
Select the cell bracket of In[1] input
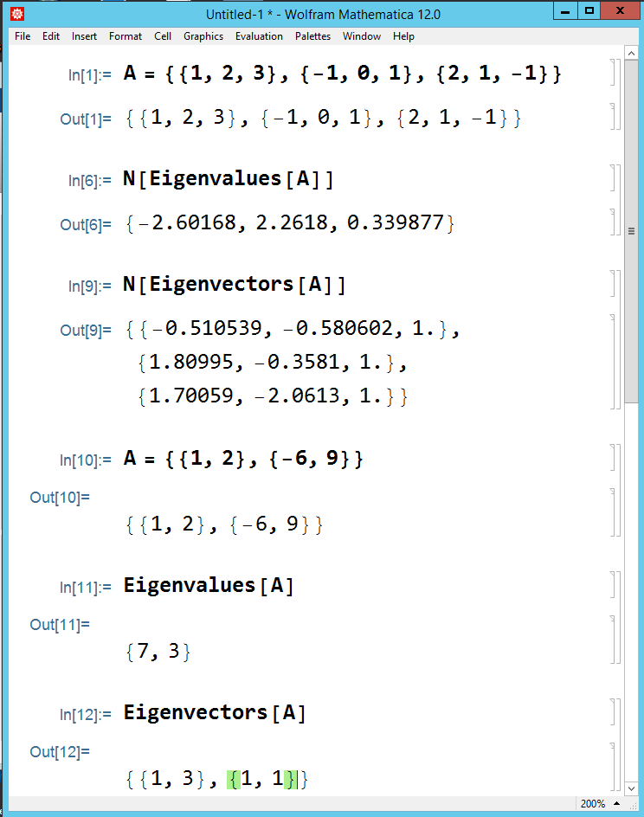[611, 74]
